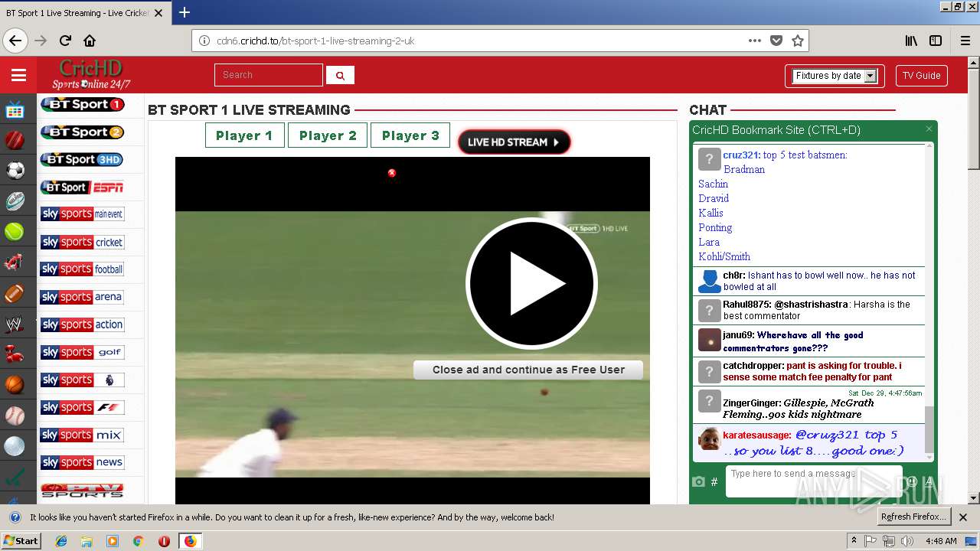Click the camera icon in chat input

tap(698, 481)
